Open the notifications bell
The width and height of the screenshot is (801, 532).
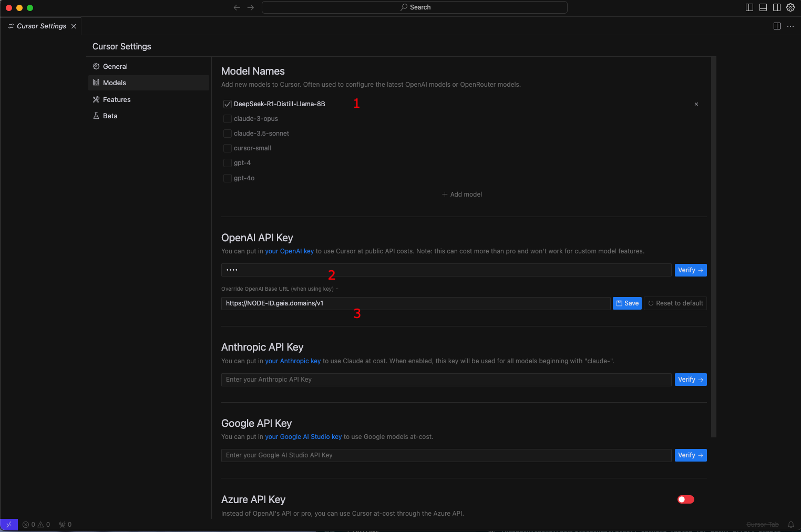[x=791, y=525]
